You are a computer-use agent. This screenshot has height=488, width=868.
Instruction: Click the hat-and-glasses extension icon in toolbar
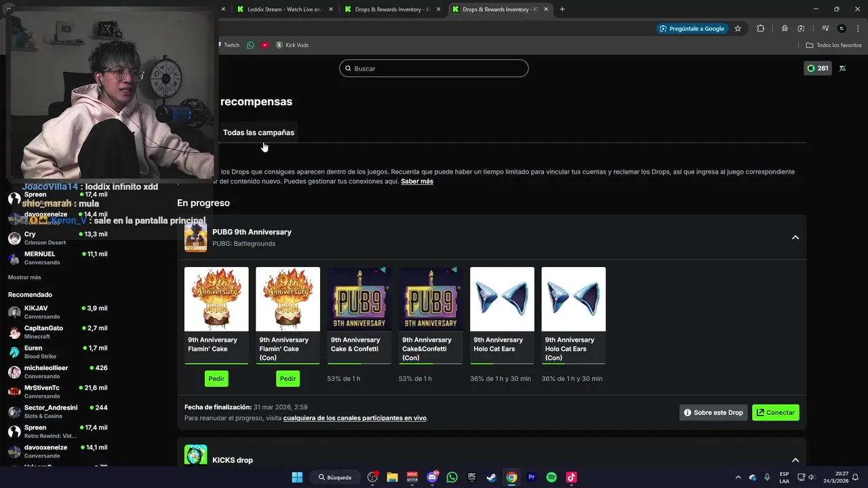tap(785, 28)
